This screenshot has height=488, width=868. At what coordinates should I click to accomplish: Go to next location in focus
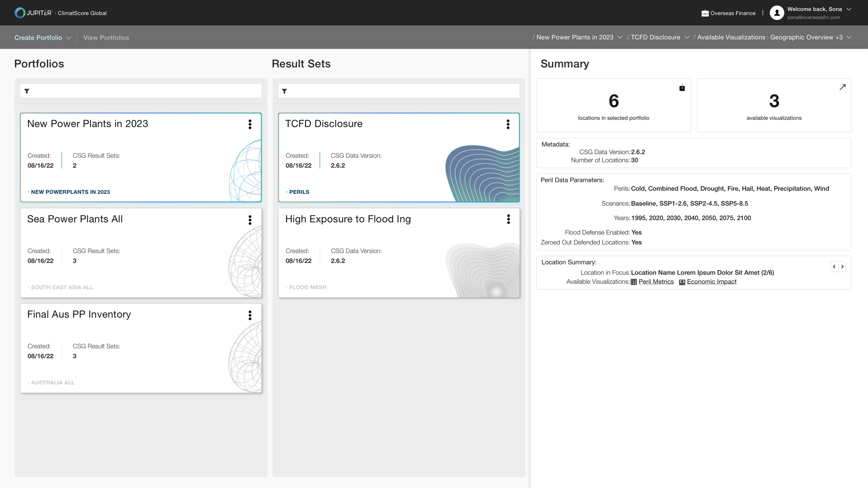coord(842,267)
